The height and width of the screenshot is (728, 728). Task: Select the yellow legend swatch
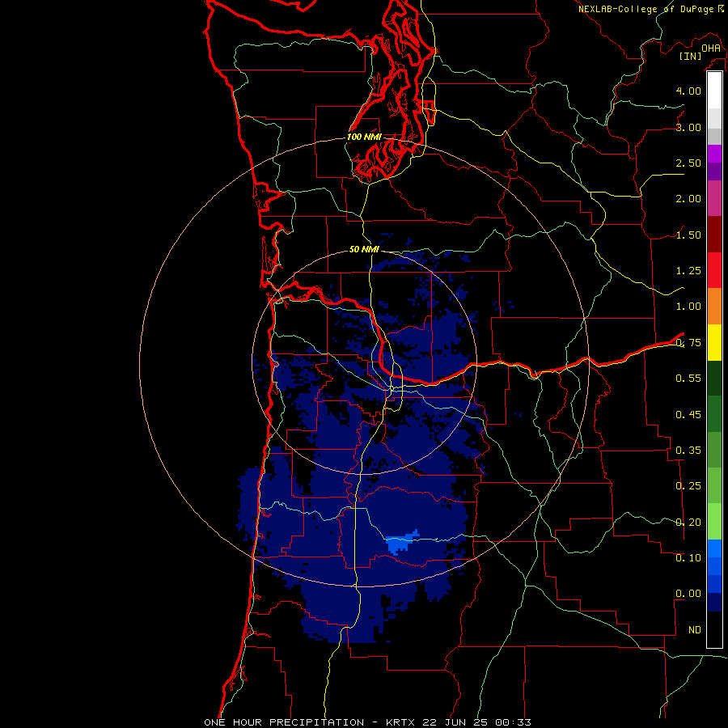click(714, 342)
